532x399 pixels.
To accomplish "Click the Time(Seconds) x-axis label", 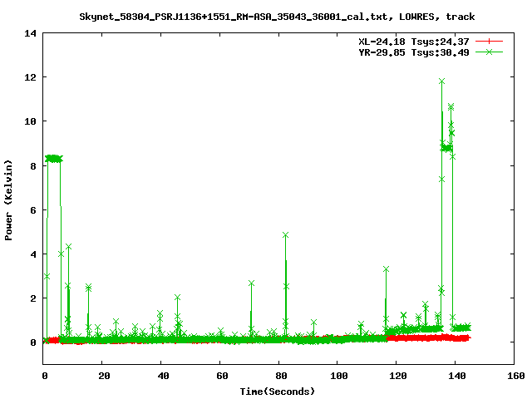I will click(x=277, y=392).
